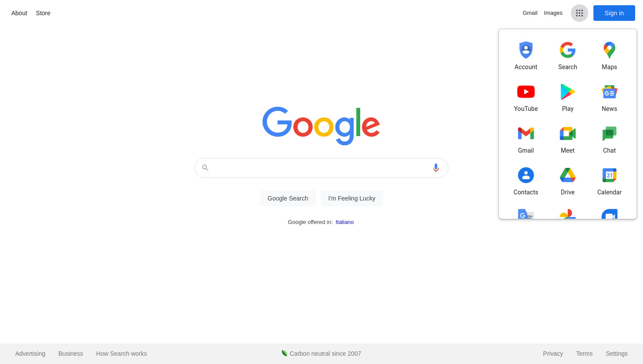The width and height of the screenshot is (643, 364).
Task: Open Images link in top bar
Action: coord(553,13)
